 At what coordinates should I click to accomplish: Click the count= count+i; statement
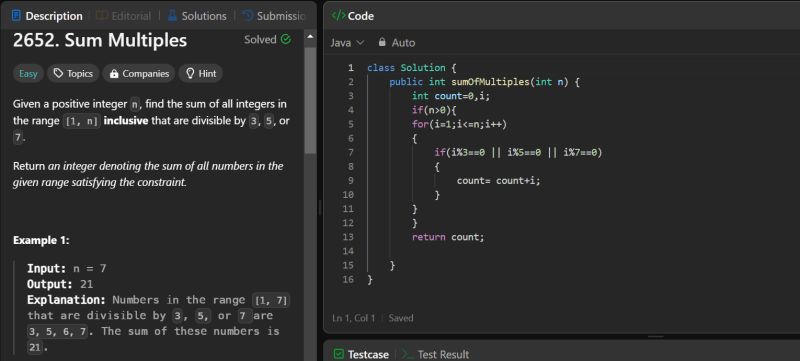(x=498, y=180)
